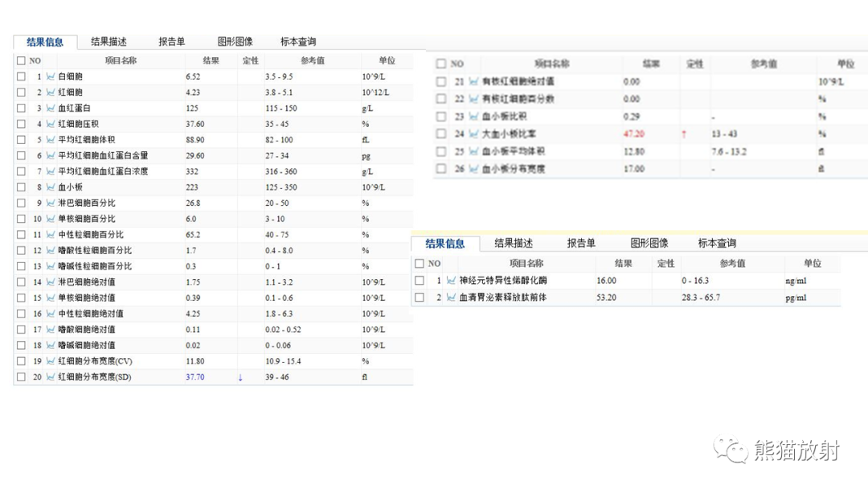Screen dimensions: 868x489
Task: Check the box for row 8 血小板
Action: coord(21,187)
